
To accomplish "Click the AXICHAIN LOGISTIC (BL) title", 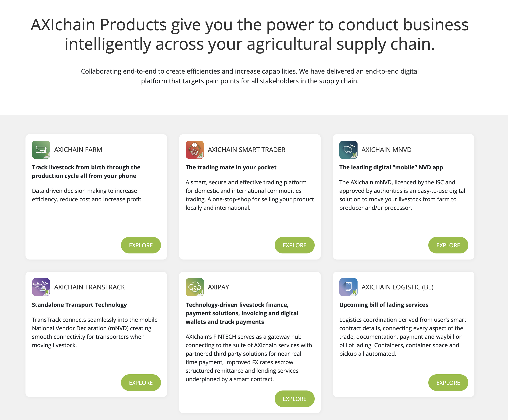I will pos(397,287).
